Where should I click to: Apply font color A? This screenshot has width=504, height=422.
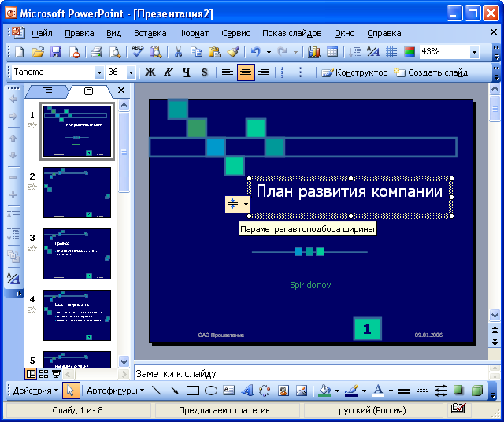click(378, 391)
